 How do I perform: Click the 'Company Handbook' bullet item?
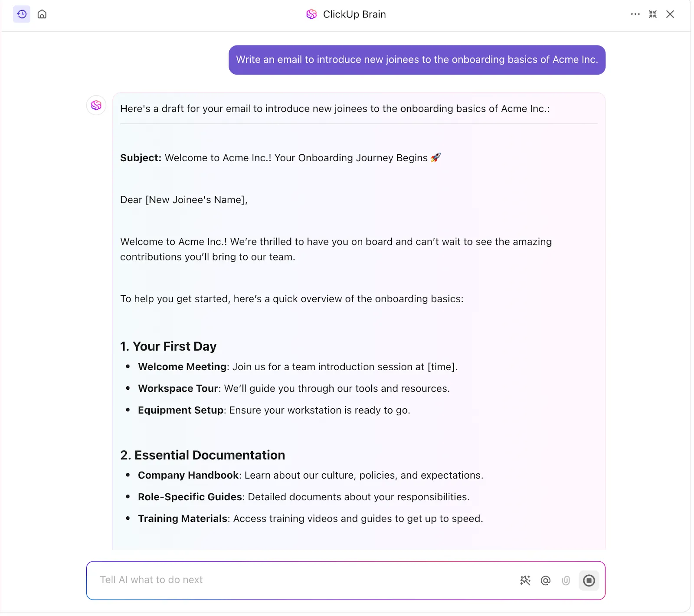(311, 475)
